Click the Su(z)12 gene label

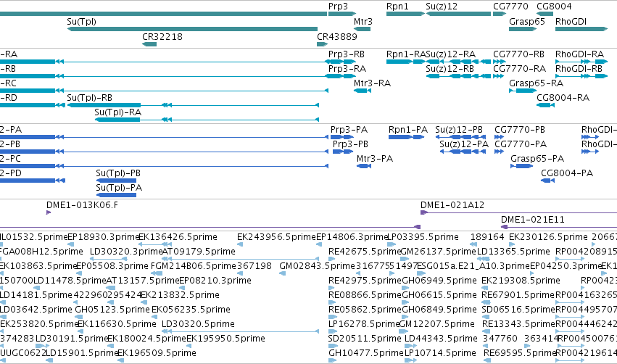point(442,7)
